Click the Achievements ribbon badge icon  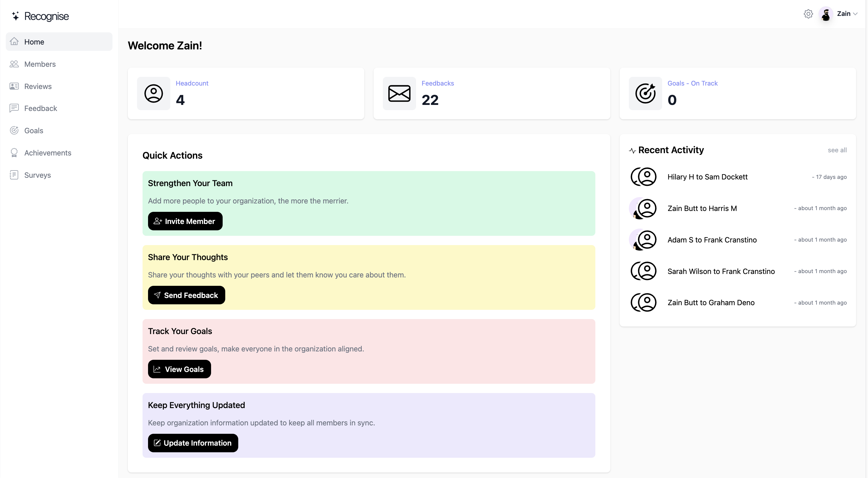pos(14,153)
